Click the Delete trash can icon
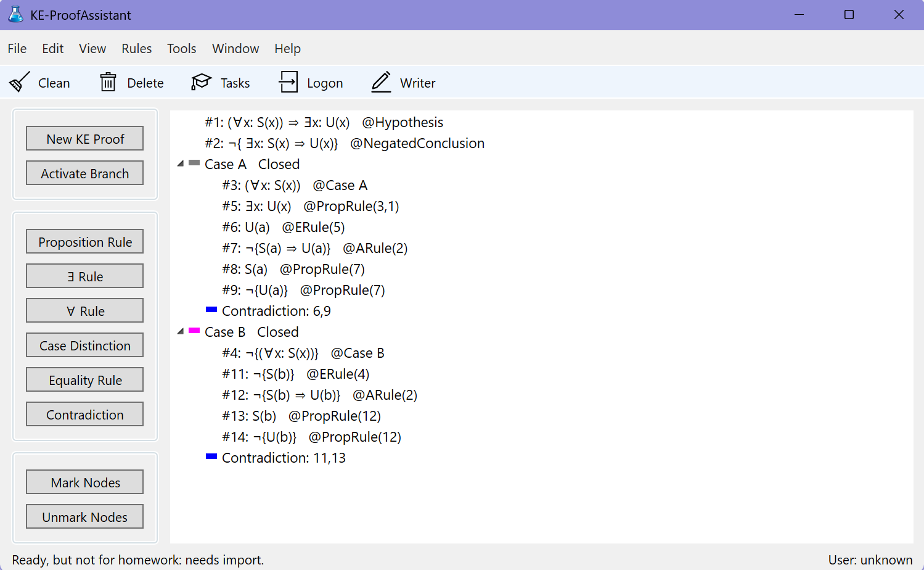The height and width of the screenshot is (570, 924). pos(108,83)
